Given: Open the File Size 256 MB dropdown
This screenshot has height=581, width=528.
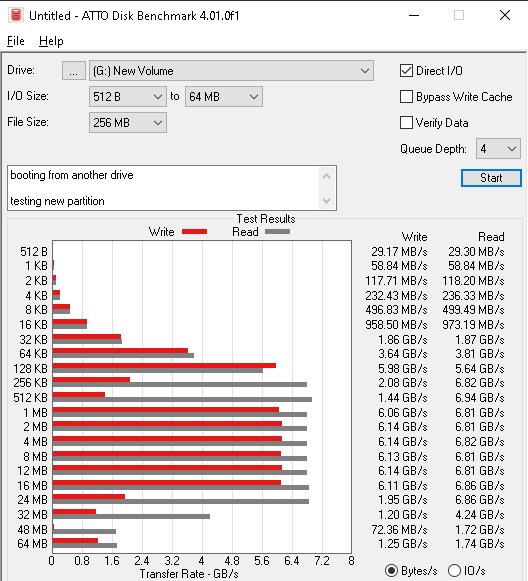Looking at the screenshot, I should click(128, 123).
